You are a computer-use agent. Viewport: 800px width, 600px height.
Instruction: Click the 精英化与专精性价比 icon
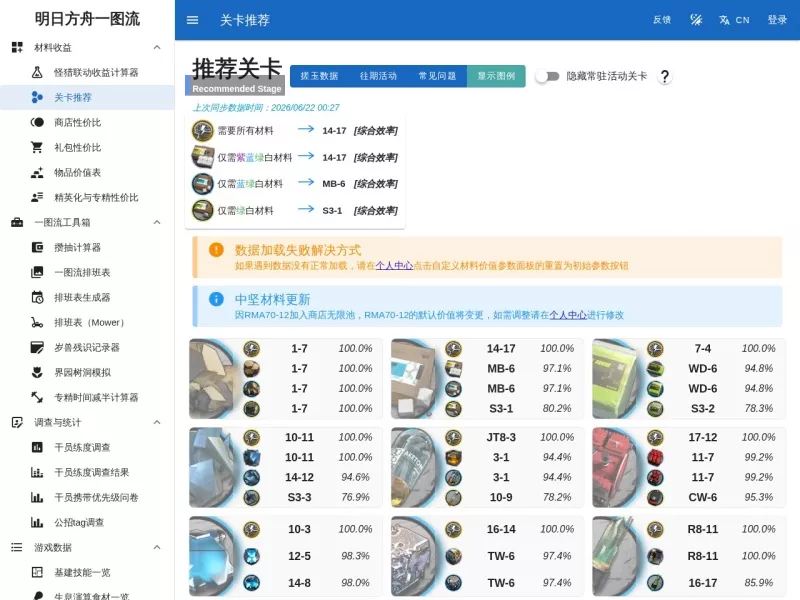(37, 197)
